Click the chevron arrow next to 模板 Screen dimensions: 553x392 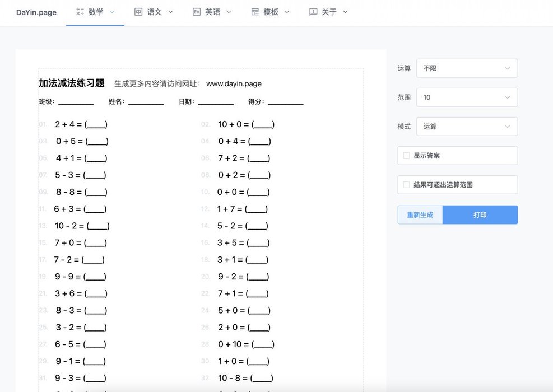point(287,12)
